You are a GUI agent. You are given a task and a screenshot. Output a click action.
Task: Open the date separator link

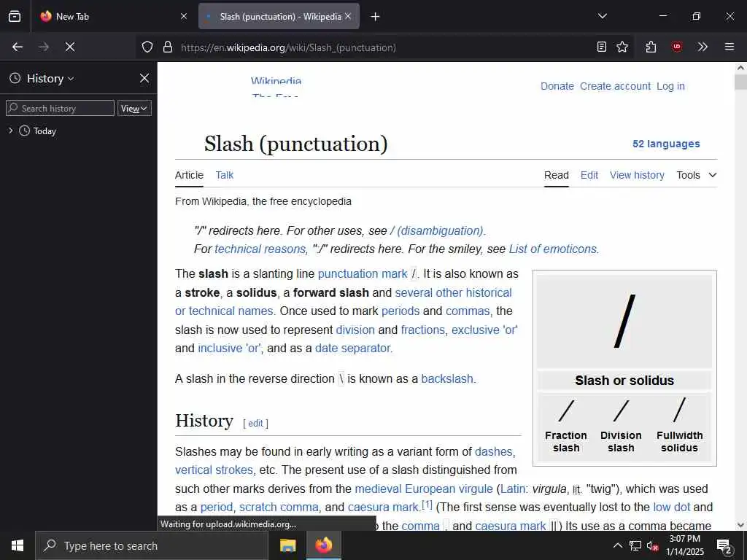pyautogui.click(x=354, y=348)
